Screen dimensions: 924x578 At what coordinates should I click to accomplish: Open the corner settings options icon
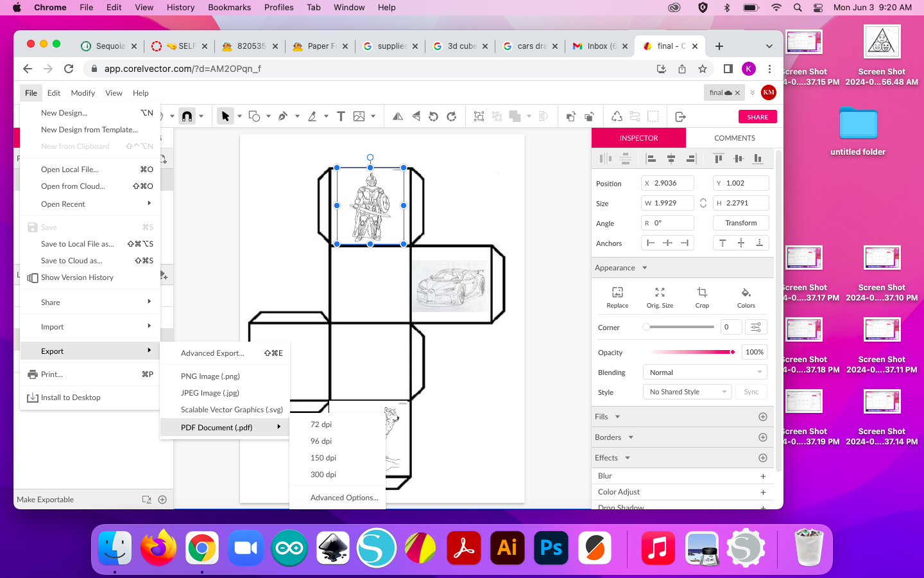tap(756, 327)
